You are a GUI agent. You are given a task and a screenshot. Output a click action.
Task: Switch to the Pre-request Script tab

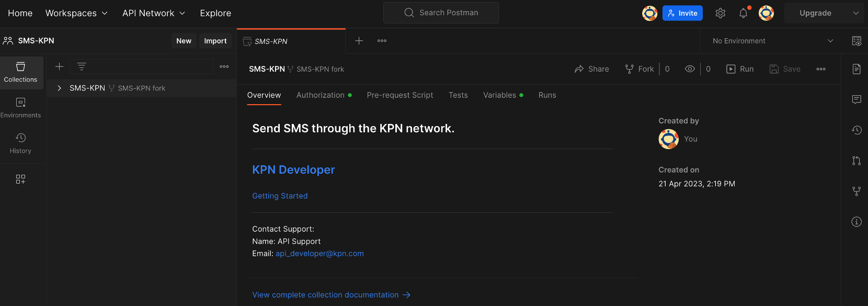click(x=400, y=95)
